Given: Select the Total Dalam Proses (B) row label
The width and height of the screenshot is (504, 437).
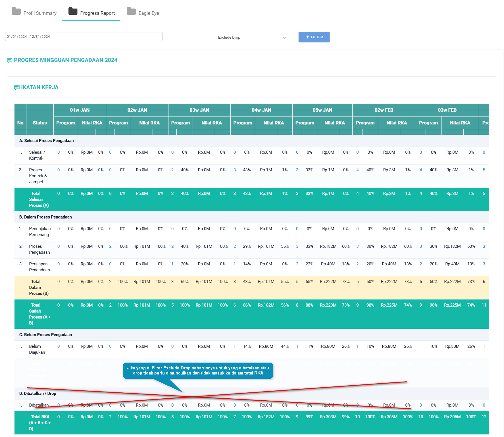Looking at the screenshot, I should click(x=36, y=288).
